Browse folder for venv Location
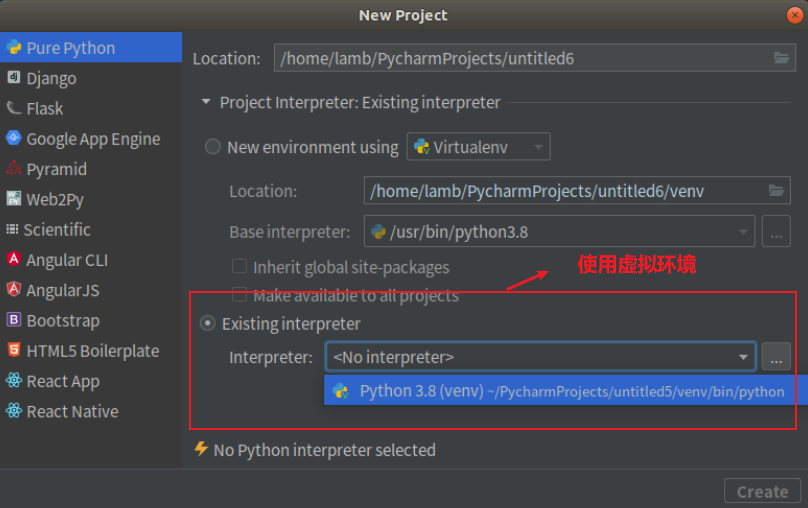Viewport: 808px width, 508px height. [776, 191]
